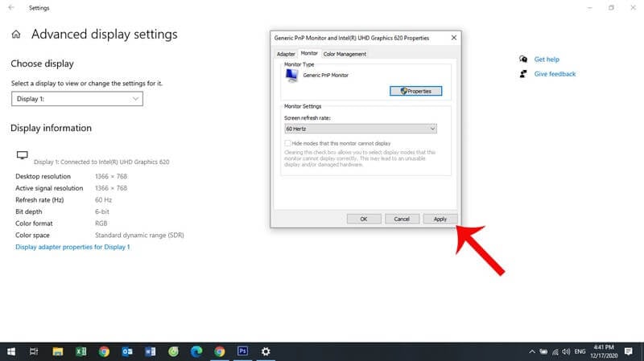Open File Explorer from the taskbar
This screenshot has width=644, height=361.
tap(57, 351)
